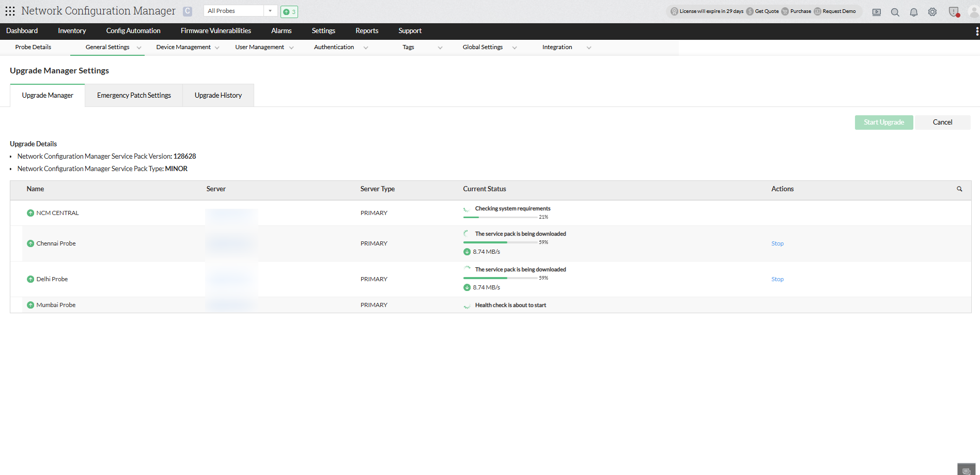Click the Start Upgrade button

884,122
